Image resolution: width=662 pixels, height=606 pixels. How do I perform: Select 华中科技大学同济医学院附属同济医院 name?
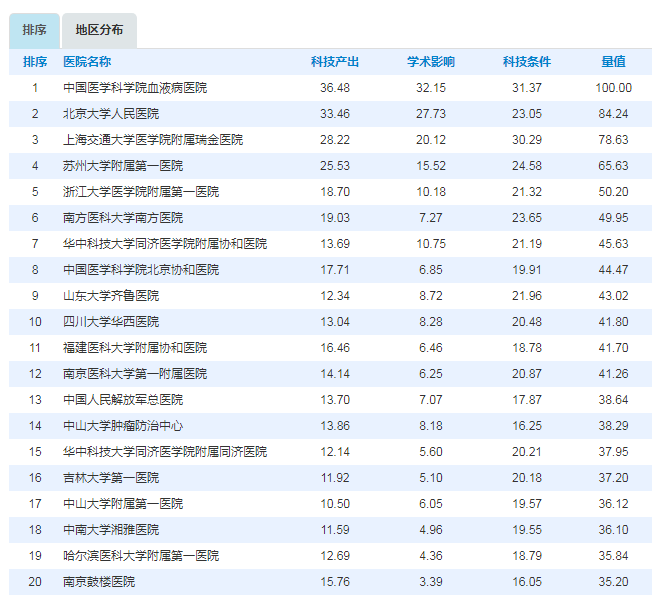[x=165, y=452]
